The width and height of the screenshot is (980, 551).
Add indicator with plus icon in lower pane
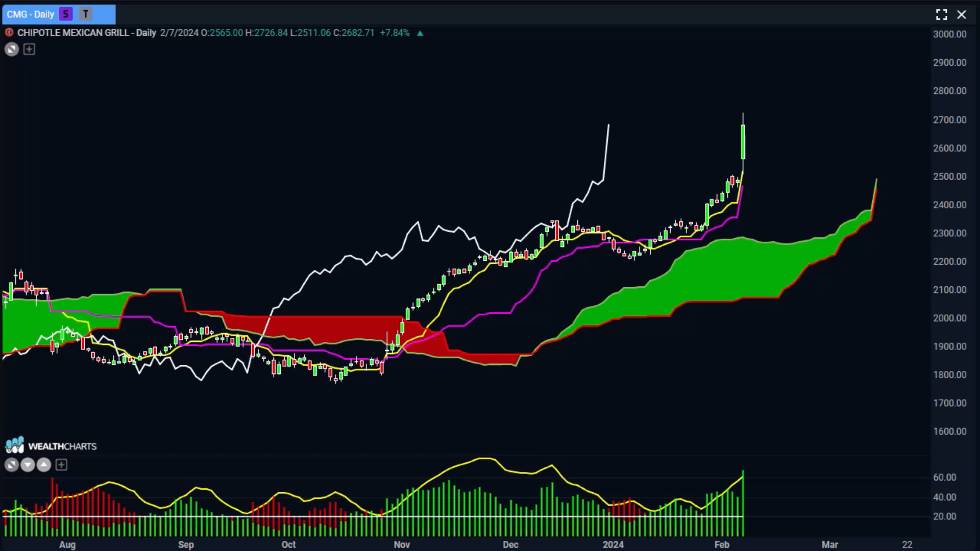pos(61,465)
